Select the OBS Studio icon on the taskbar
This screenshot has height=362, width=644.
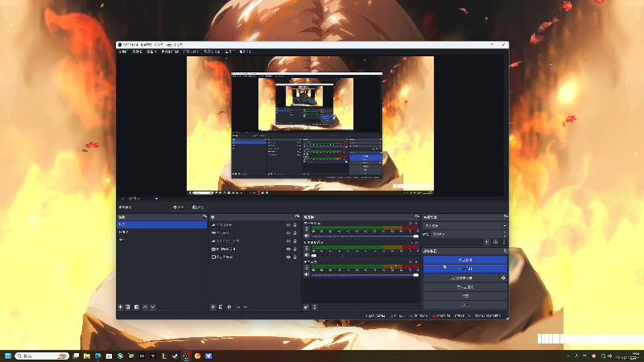pyautogui.click(x=187, y=356)
